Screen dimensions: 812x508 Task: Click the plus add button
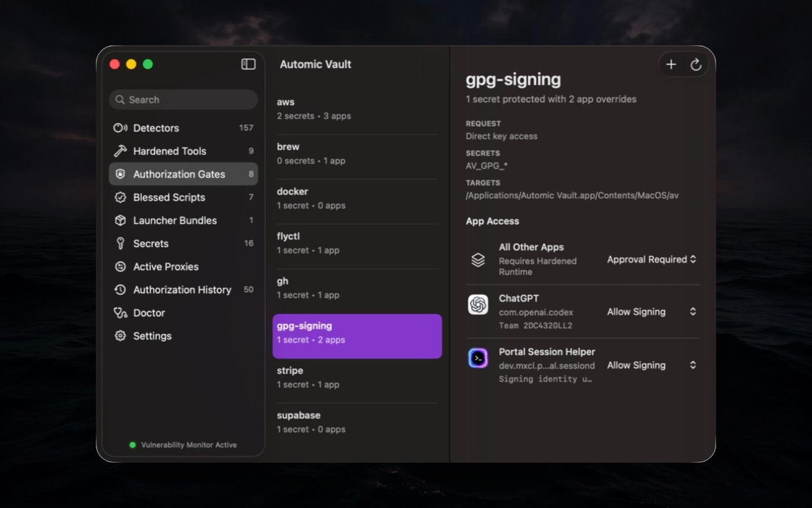click(x=671, y=64)
